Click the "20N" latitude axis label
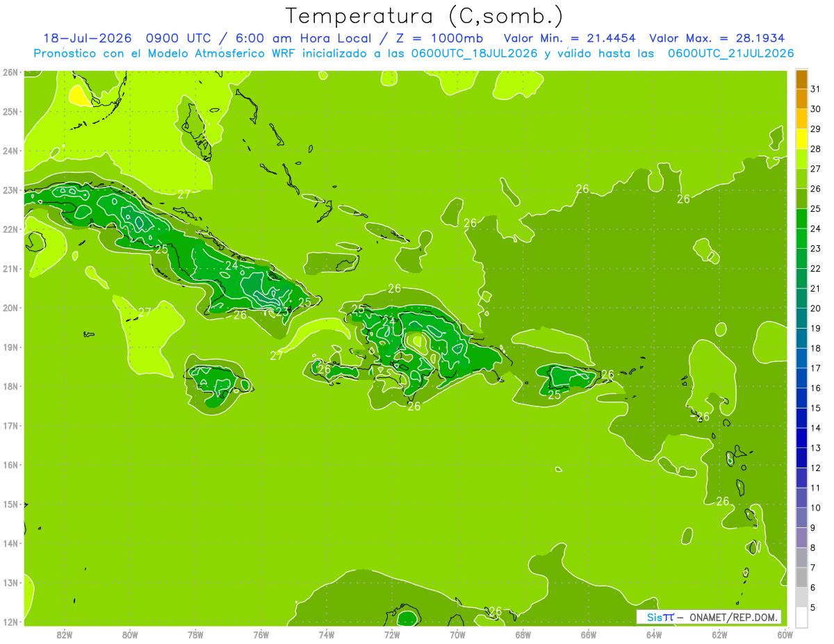The image size is (834, 644). pos(10,308)
